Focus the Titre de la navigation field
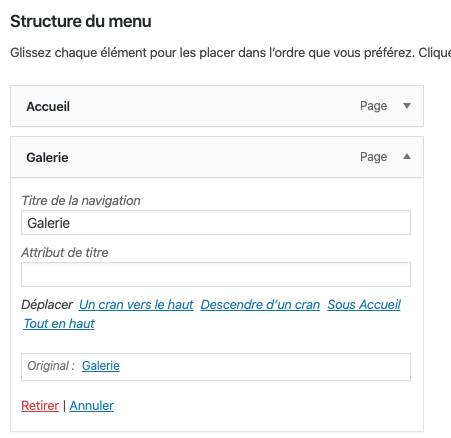 [x=216, y=223]
